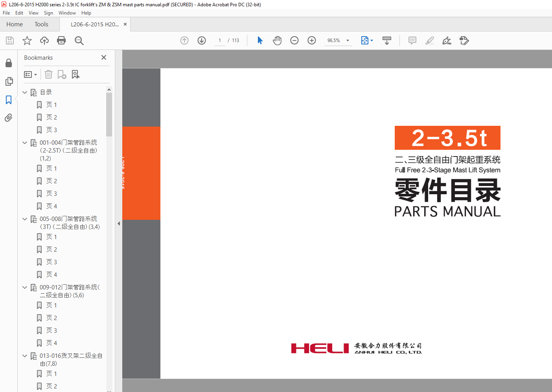Viewport: 552px width, 392px height.
Task: Select the L206-6-2015 H20... document tab
Action: (94, 24)
